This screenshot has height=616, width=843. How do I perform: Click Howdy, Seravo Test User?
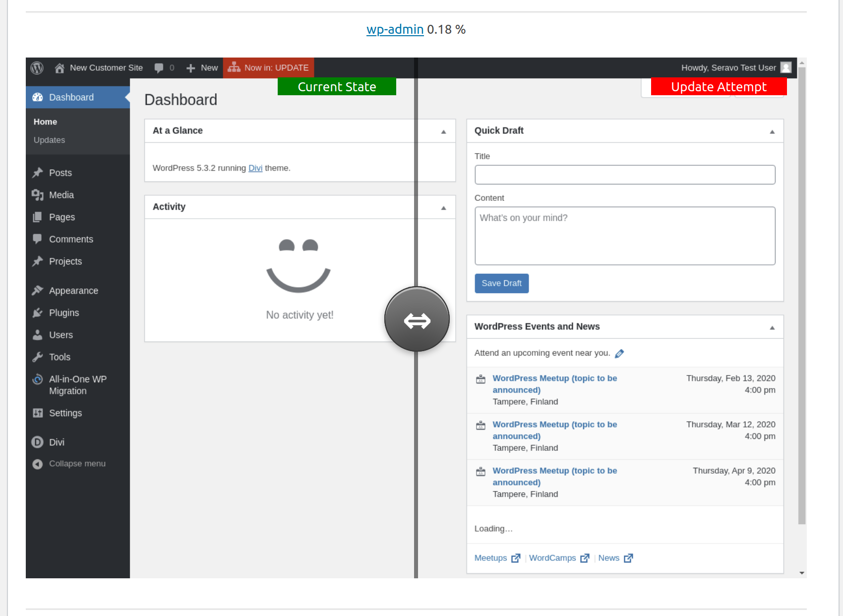click(728, 68)
